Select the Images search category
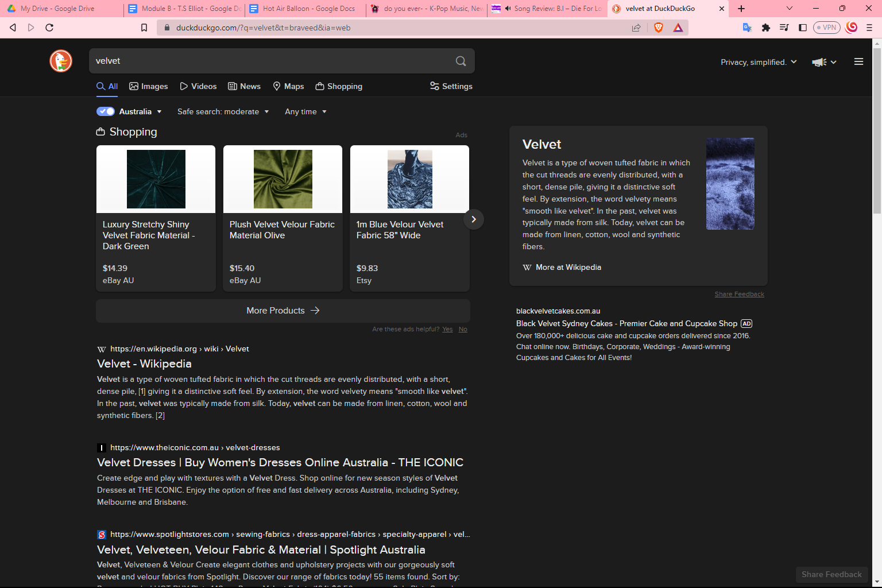This screenshot has width=882, height=588. click(149, 86)
